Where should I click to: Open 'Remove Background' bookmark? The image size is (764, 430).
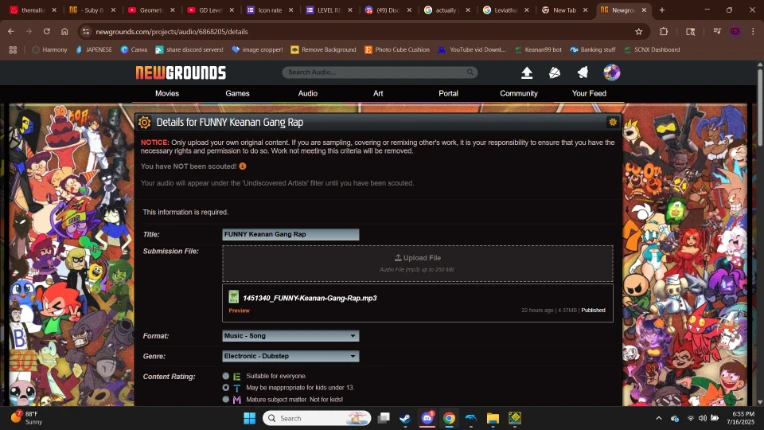[324, 50]
